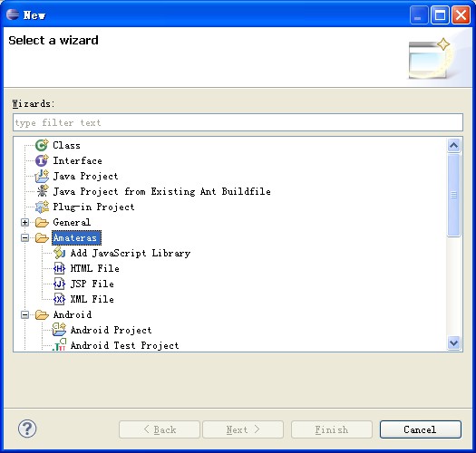
Task: Choose the Android Test Project wizard
Action: tap(124, 345)
